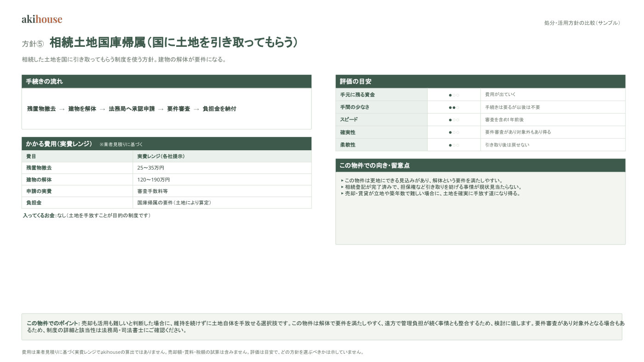Select the bullet starting 相続登記が完了済みで
Viewport: 644px width, 362px height.
[x=431, y=187]
